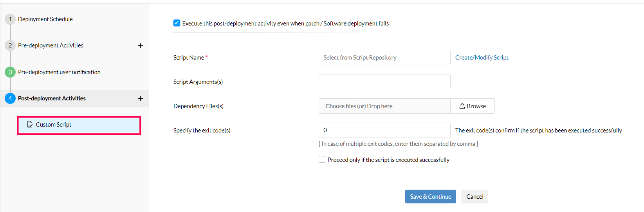
Task: Click blue step 4 circle icon
Action: click(x=10, y=98)
